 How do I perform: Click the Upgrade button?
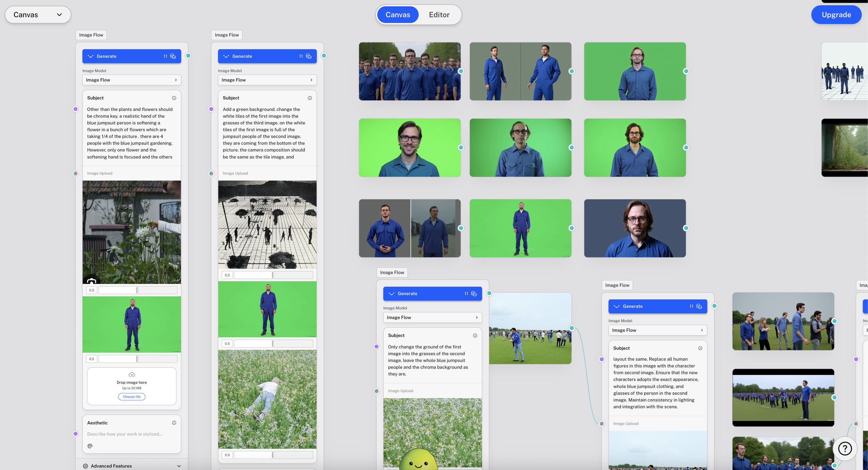point(836,15)
